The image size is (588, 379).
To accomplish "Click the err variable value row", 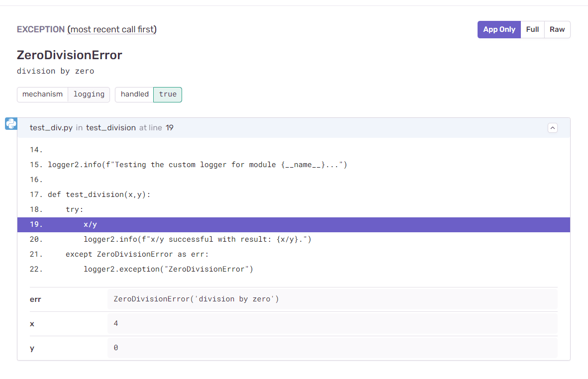I will click(x=196, y=298).
